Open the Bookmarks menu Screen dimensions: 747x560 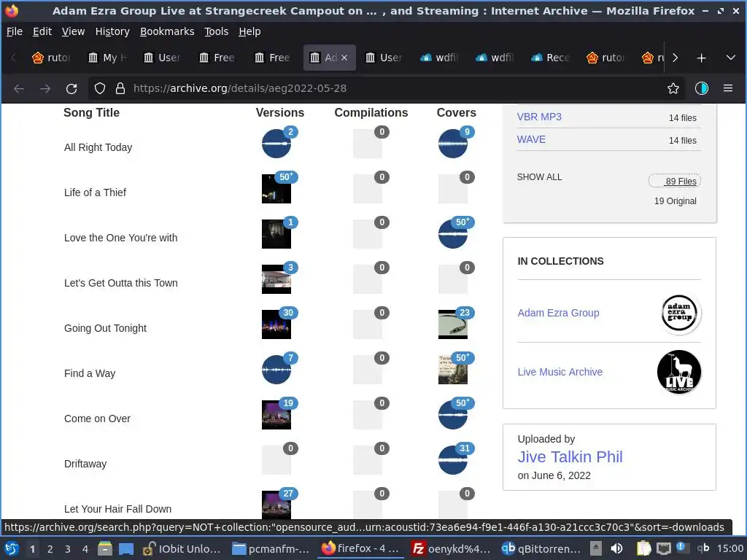point(167,31)
